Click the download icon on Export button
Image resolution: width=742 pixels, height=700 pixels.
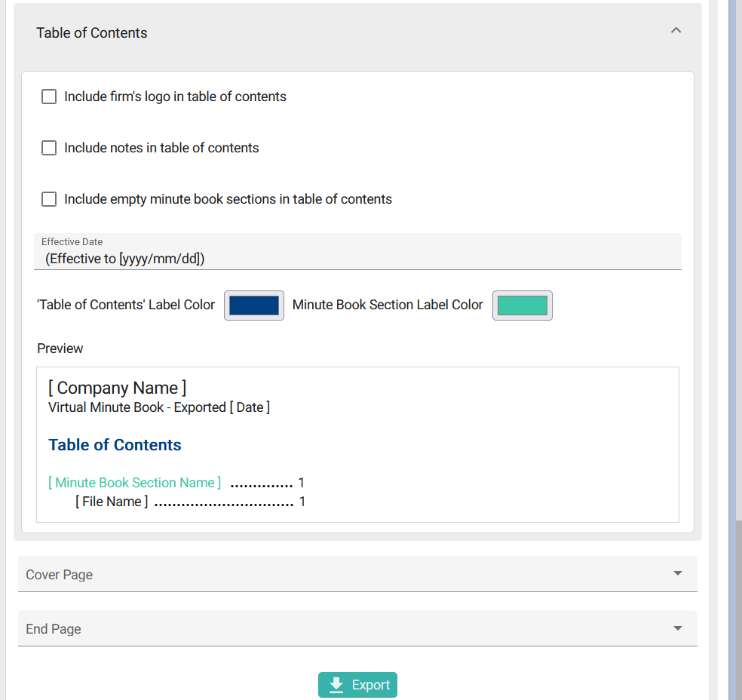(x=336, y=685)
